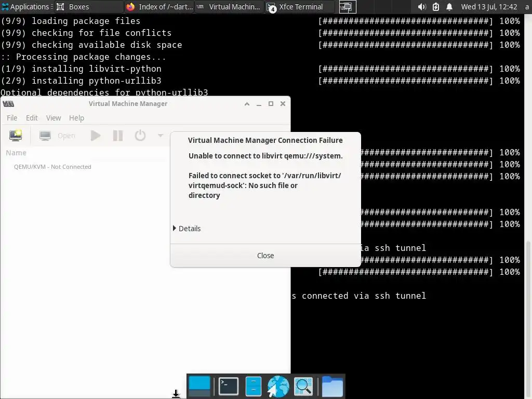532x399 pixels.
Task: Launch the terminal emulator from the dock
Action: (229, 386)
